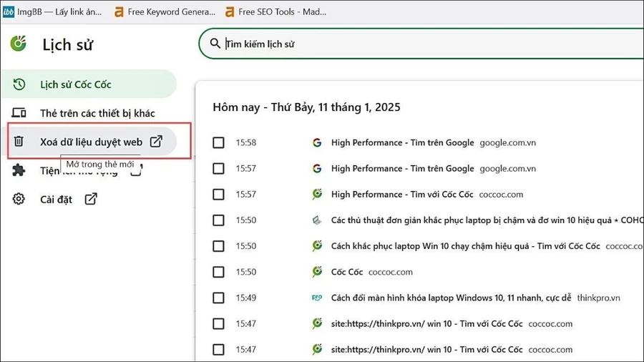Click the Hôm nay - Thứ Bảy date heading
The height and width of the screenshot is (362, 644).
point(306,107)
